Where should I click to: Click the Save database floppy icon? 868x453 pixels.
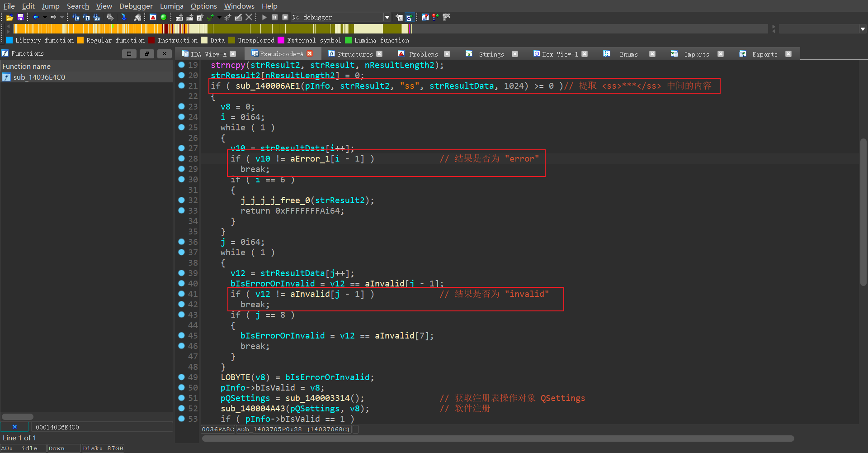(x=20, y=17)
